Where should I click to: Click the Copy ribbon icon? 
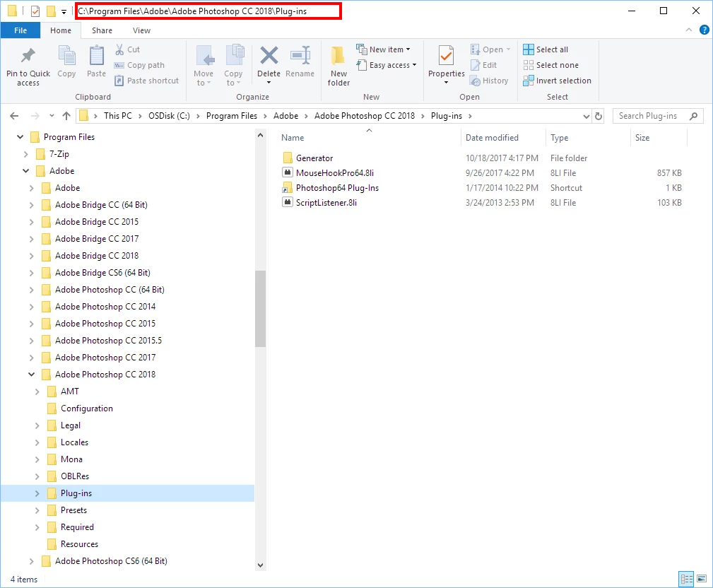[66, 57]
